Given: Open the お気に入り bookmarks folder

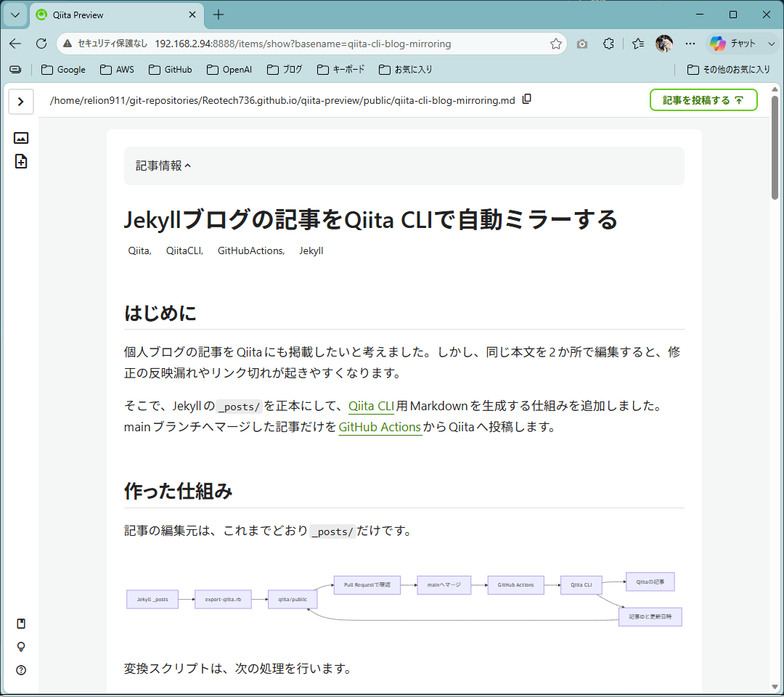Looking at the screenshot, I should 406,70.
